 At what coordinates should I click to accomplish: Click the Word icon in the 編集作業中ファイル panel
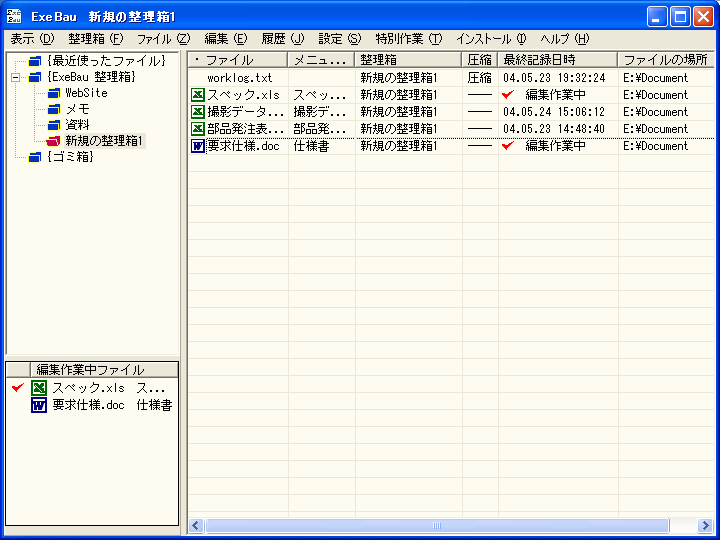39,405
